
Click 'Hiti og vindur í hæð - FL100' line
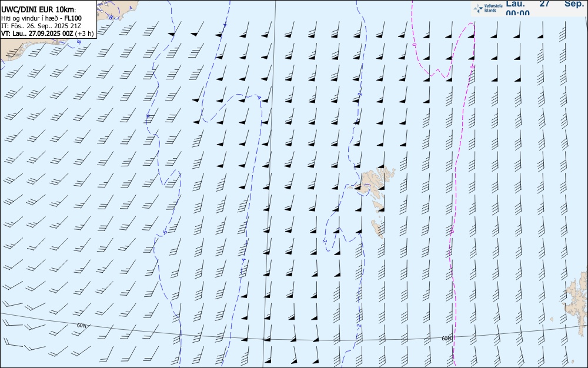(41, 18)
